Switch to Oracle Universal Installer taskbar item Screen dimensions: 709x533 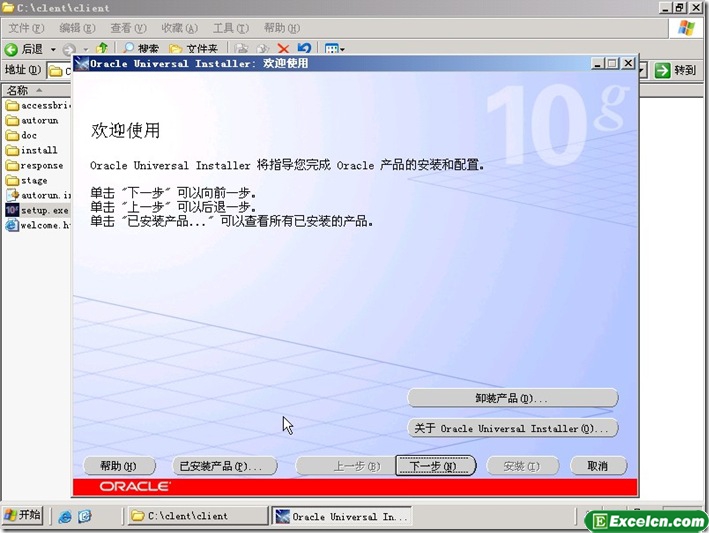coord(341,516)
